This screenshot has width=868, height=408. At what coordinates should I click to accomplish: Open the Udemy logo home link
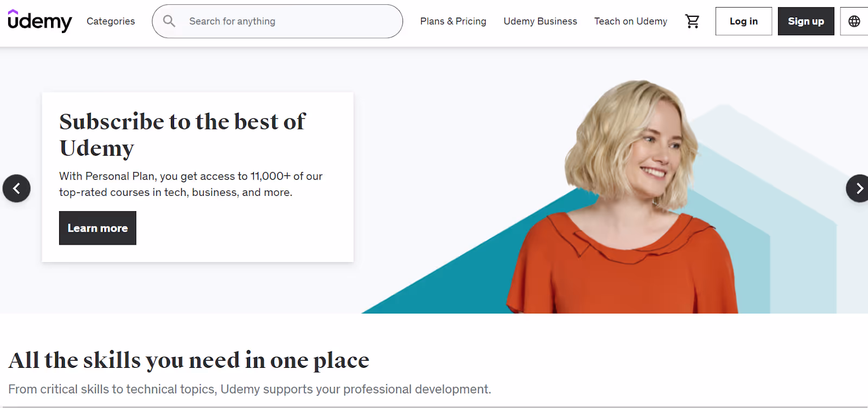coord(40,21)
